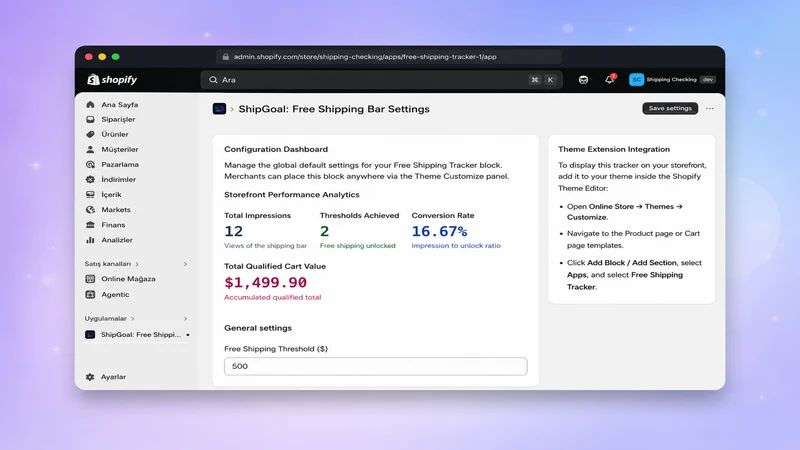The width and height of the screenshot is (800, 450).
Task: Expand the Uygulamalar section chevron
Action: [x=185, y=318]
